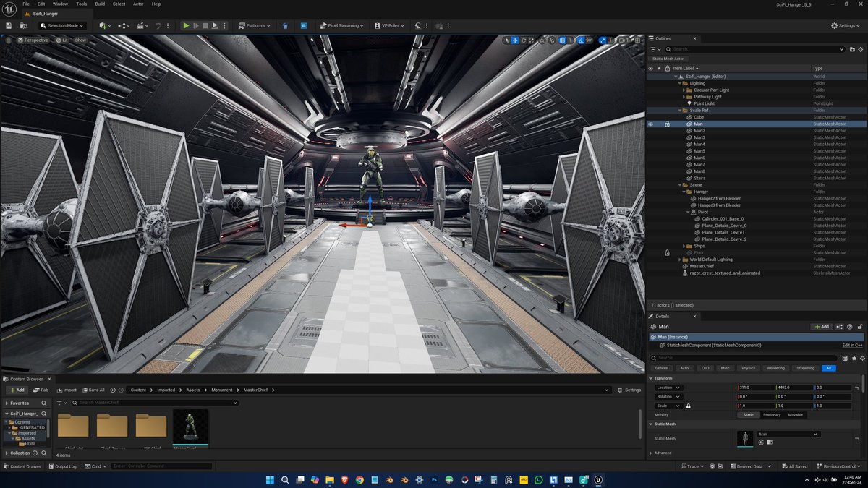
Task: Open Blueprint/add script icon next to Add
Action: 839,327
